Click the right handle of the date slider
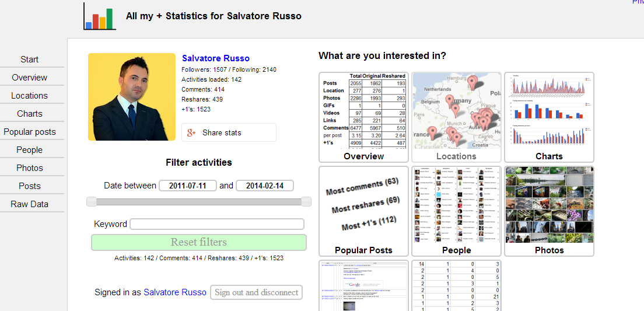The image size is (644, 311). click(x=306, y=201)
